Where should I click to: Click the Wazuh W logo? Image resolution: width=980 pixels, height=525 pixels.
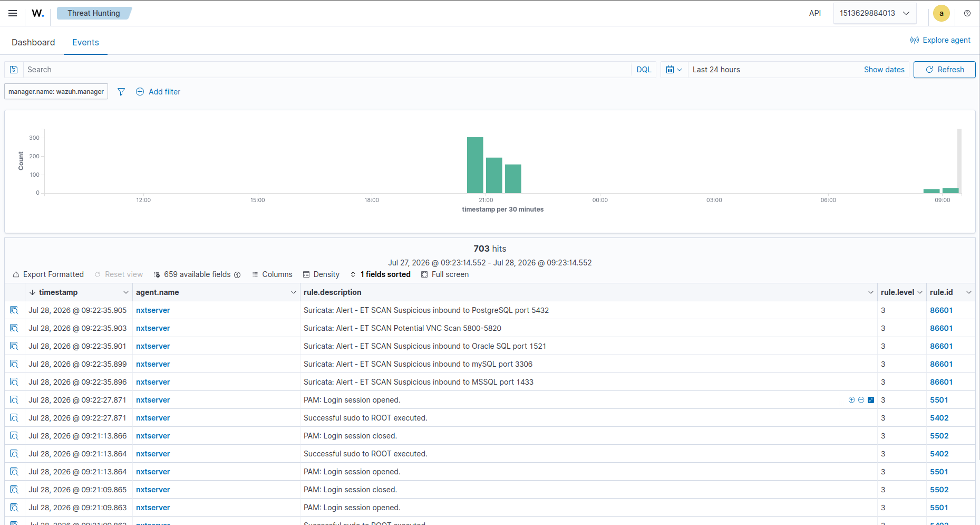coord(38,13)
